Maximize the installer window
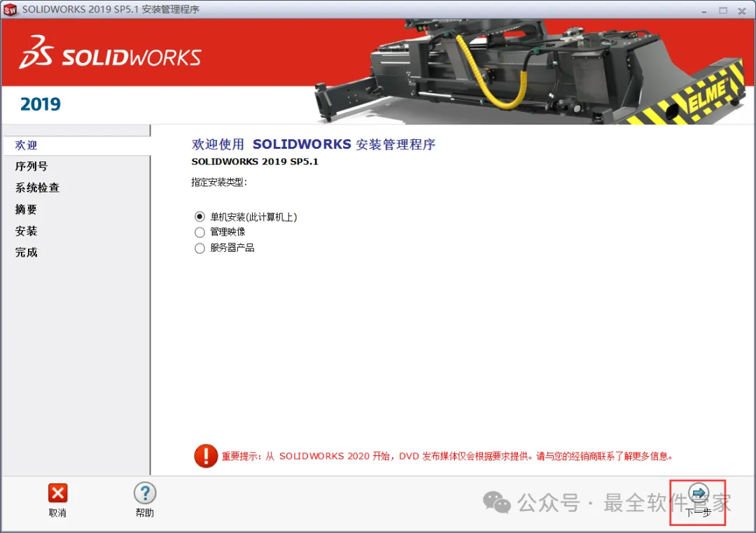Image resolution: width=756 pixels, height=533 pixels. (722, 10)
